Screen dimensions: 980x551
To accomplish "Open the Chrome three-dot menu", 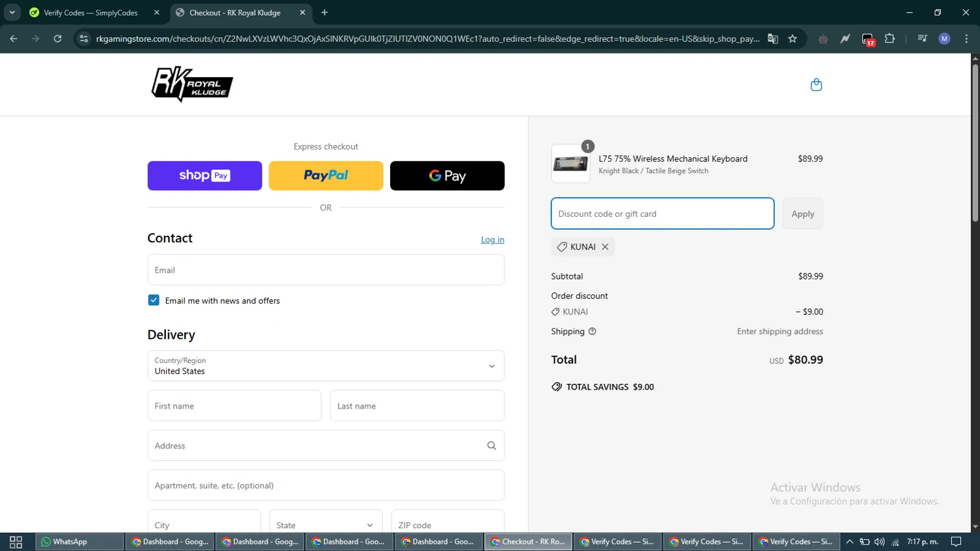I will (x=966, y=39).
